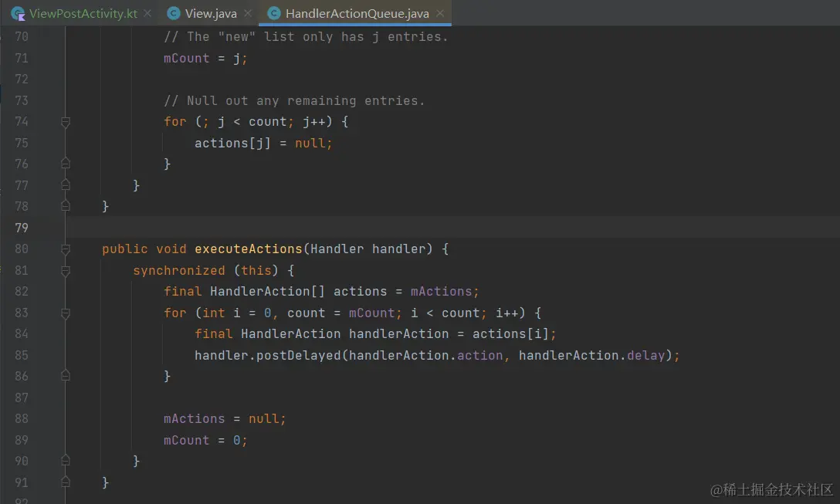Click the comment about new list entries
The image size is (840, 504).
pos(306,37)
